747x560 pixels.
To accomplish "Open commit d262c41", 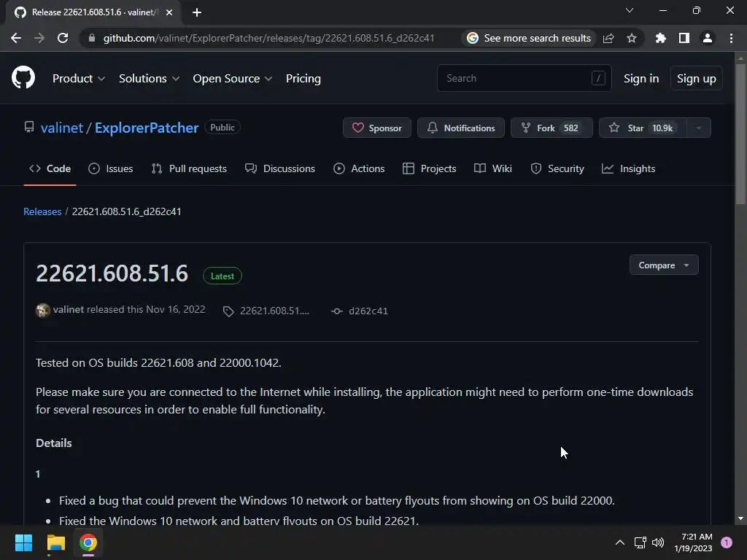I will tap(360, 311).
